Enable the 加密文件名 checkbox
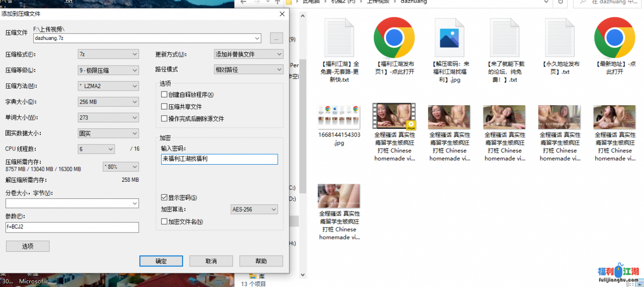644x287 pixels. click(x=164, y=222)
